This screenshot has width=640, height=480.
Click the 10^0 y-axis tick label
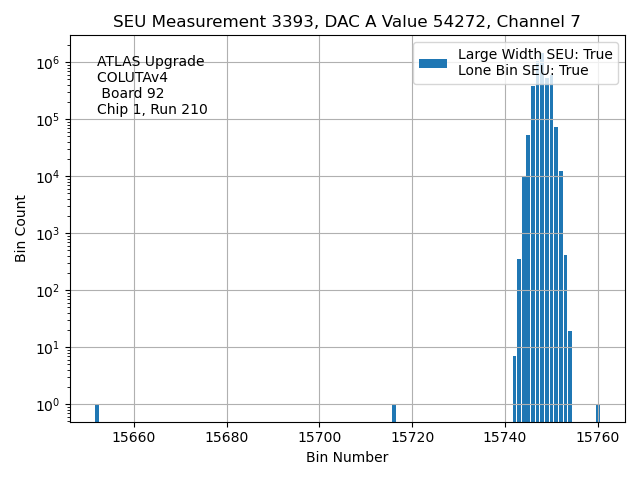49,405
